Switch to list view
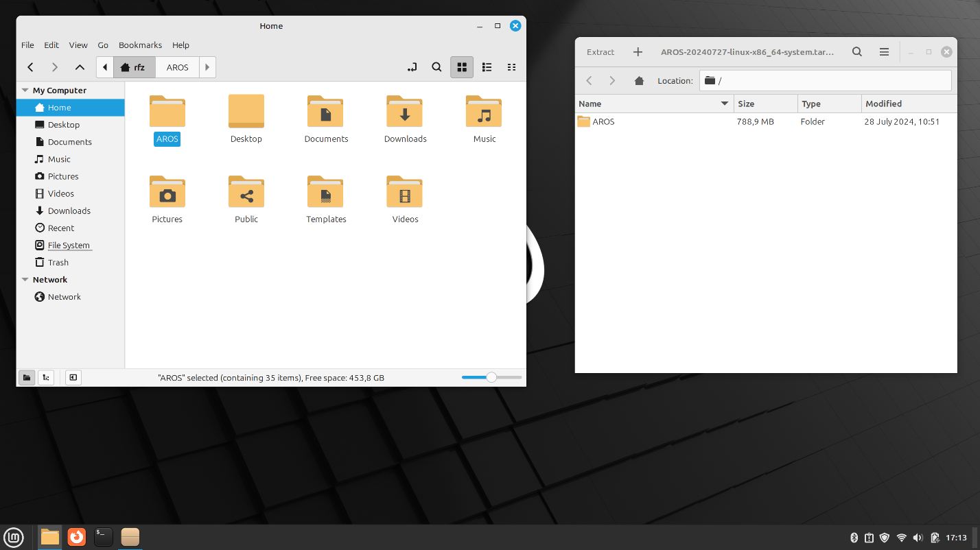This screenshot has height=550, width=980. (x=487, y=67)
